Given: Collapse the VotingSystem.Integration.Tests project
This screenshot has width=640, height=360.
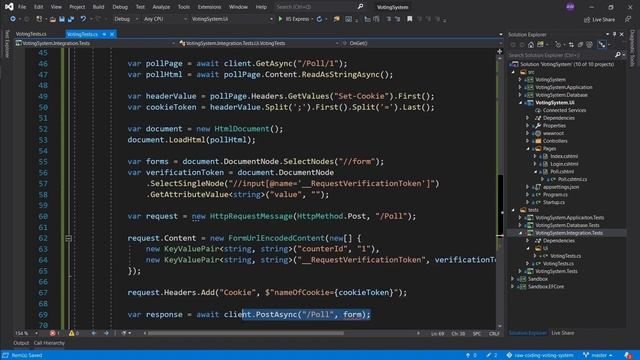Looking at the screenshot, I should [520, 233].
